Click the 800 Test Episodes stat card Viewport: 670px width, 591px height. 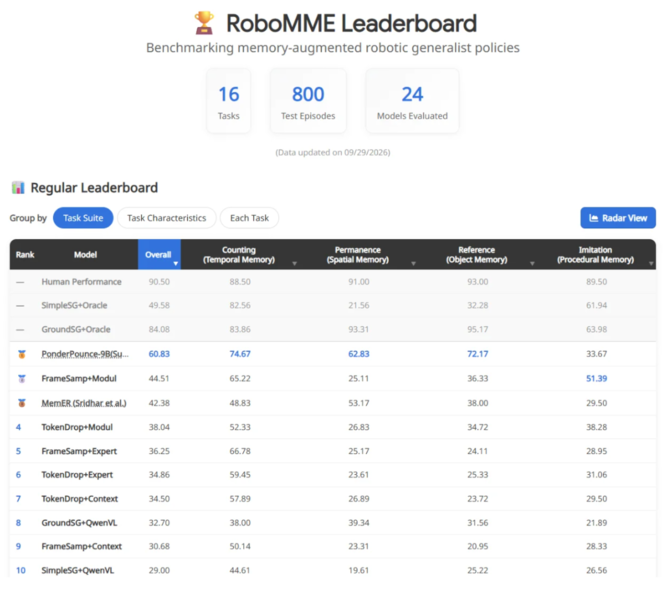pyautogui.click(x=308, y=101)
